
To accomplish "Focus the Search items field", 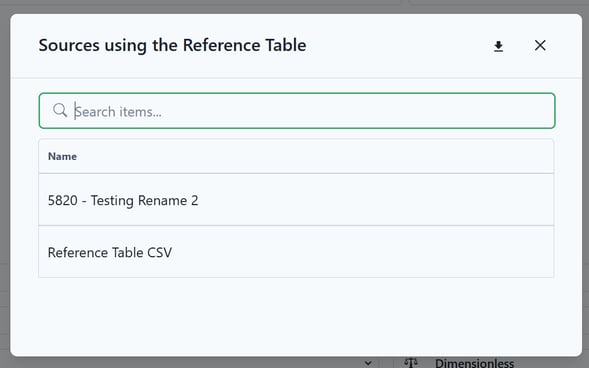I will coord(297,111).
